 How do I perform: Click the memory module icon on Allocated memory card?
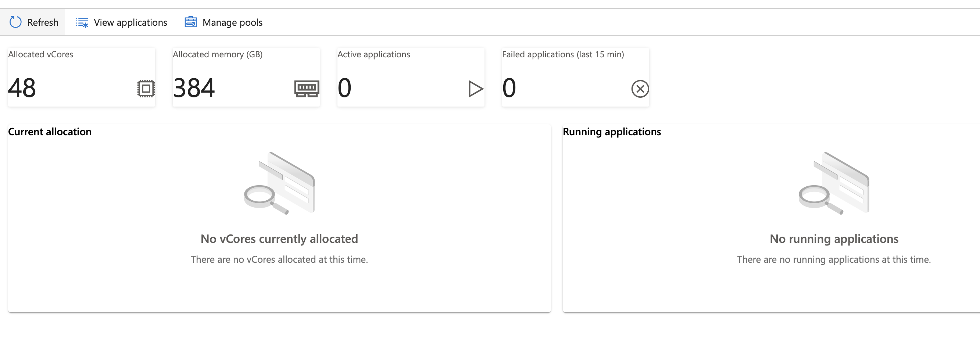308,89
